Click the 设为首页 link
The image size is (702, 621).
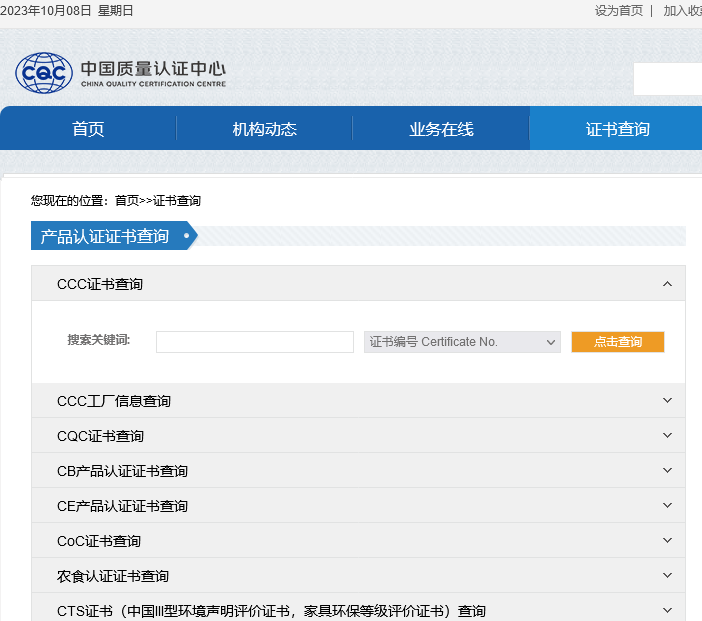click(x=618, y=10)
